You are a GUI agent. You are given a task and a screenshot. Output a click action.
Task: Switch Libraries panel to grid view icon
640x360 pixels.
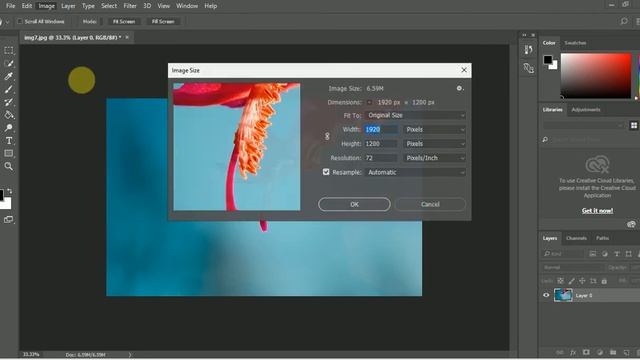tap(634, 125)
